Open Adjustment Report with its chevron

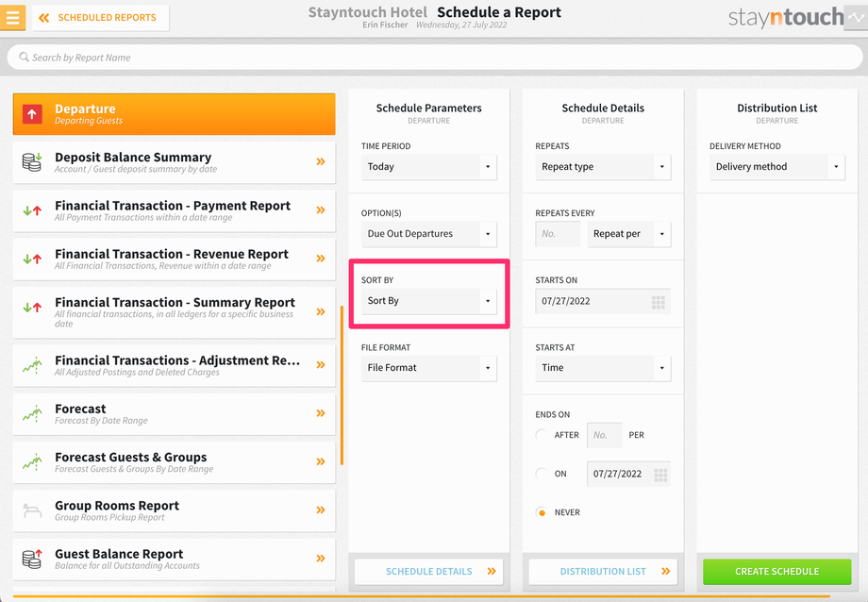pos(321,364)
